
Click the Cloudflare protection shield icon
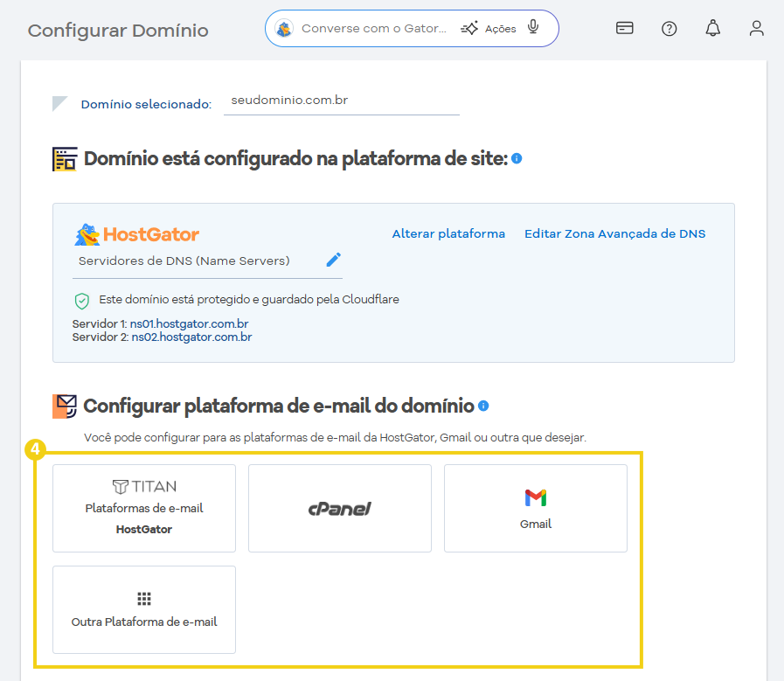click(x=82, y=299)
